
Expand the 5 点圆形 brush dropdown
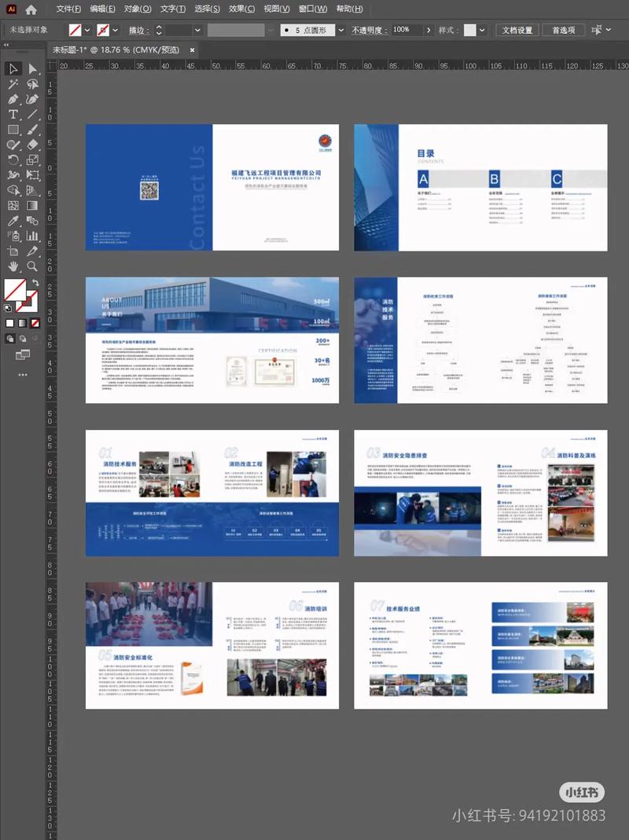click(x=341, y=30)
